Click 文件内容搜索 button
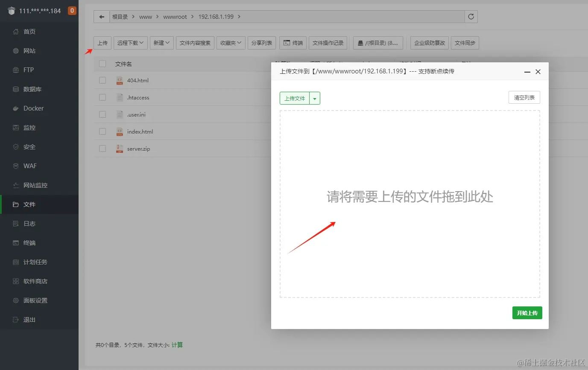This screenshot has width=588, height=370. 195,43
